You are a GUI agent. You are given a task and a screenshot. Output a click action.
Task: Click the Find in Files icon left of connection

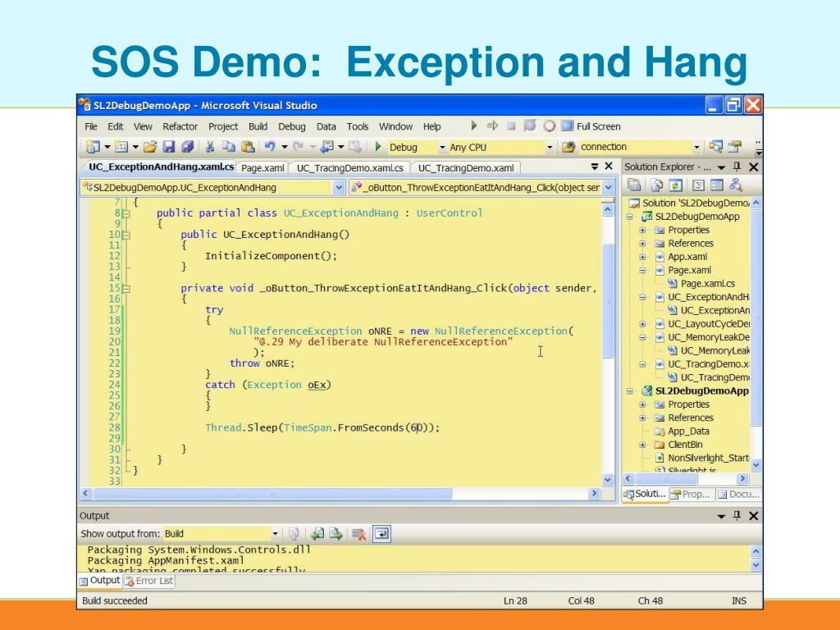click(568, 147)
